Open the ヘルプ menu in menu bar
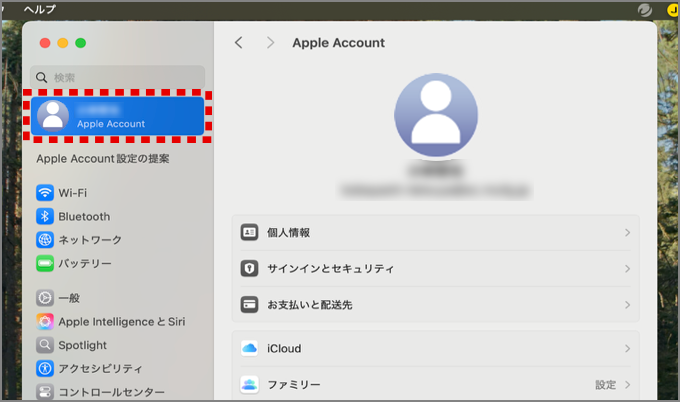 [40, 9]
